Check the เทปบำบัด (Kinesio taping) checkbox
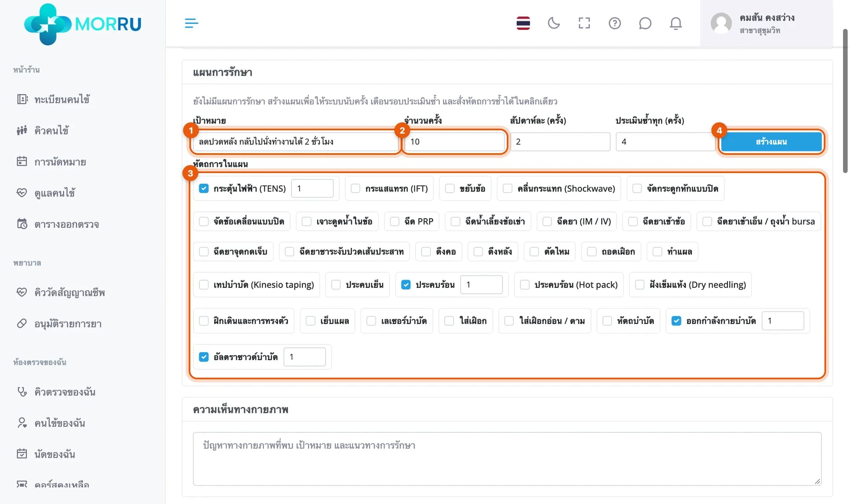This screenshot has width=849, height=504. coord(204,285)
